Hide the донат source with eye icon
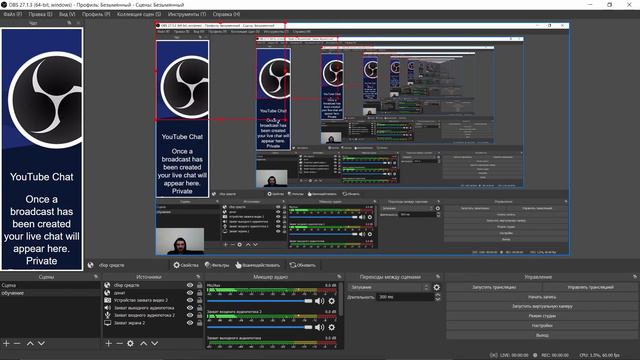The height and width of the screenshot is (360, 640). 190,293
